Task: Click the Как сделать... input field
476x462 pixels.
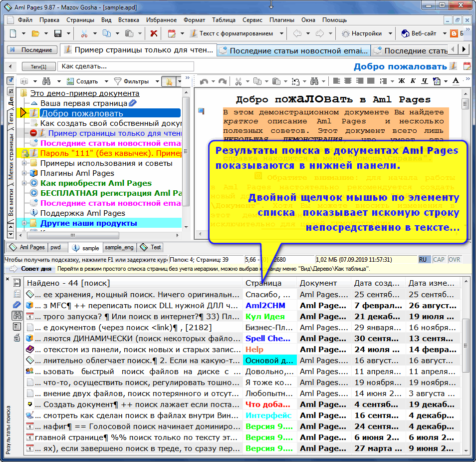Action: click(x=126, y=66)
